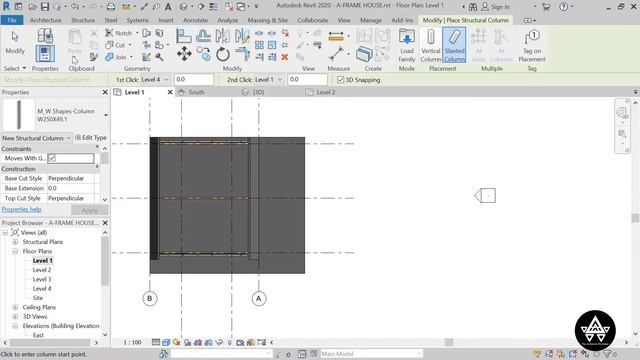This screenshot has width=640, height=360.
Task: Click the 2nd Click offset input field
Action: point(307,80)
